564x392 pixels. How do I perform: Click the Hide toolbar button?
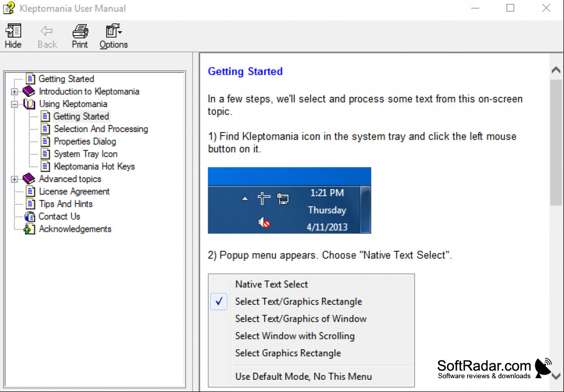click(x=13, y=36)
